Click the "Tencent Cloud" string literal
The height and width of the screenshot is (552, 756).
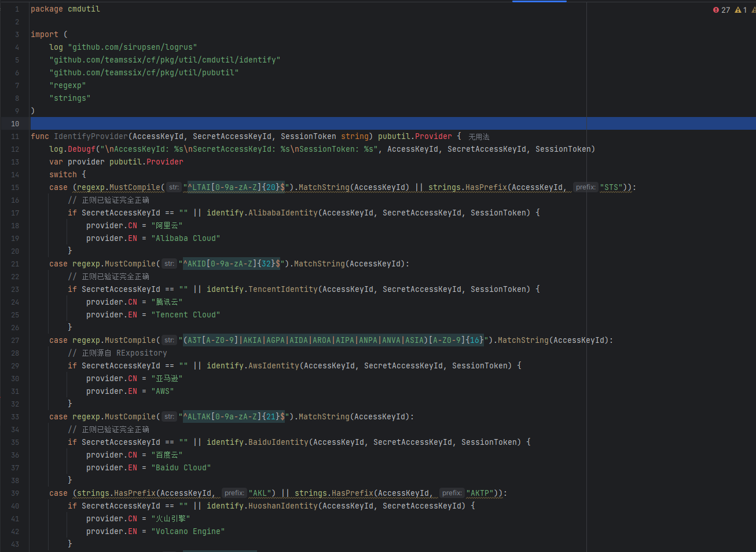[x=186, y=315]
